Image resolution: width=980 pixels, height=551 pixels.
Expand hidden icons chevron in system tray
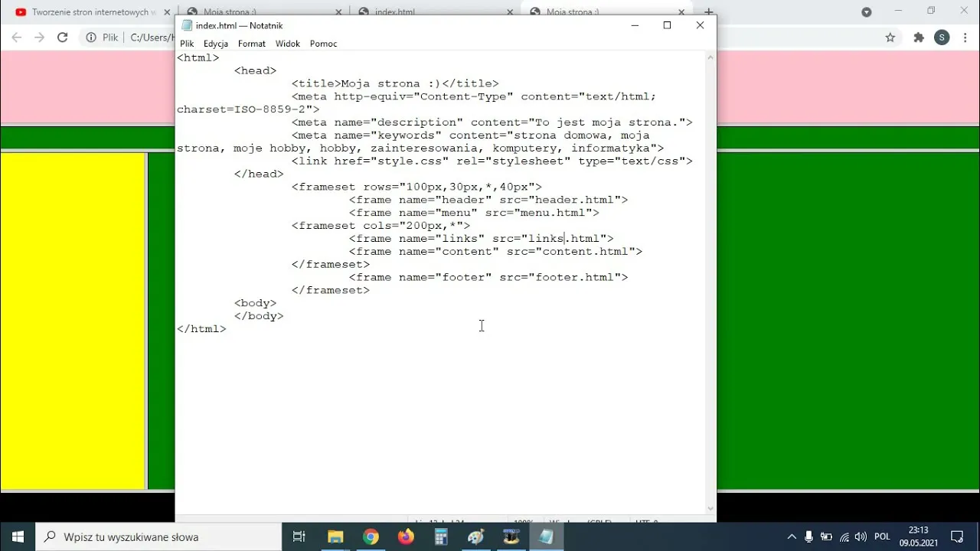[x=791, y=536]
